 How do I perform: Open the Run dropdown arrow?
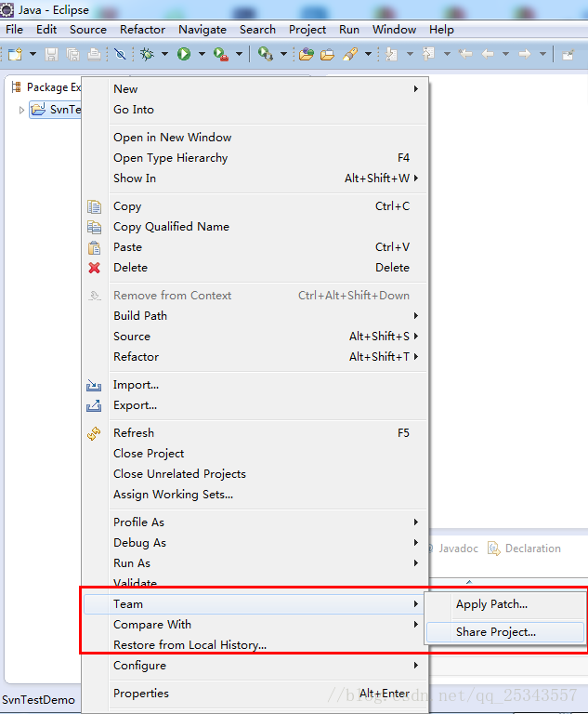[x=203, y=54]
